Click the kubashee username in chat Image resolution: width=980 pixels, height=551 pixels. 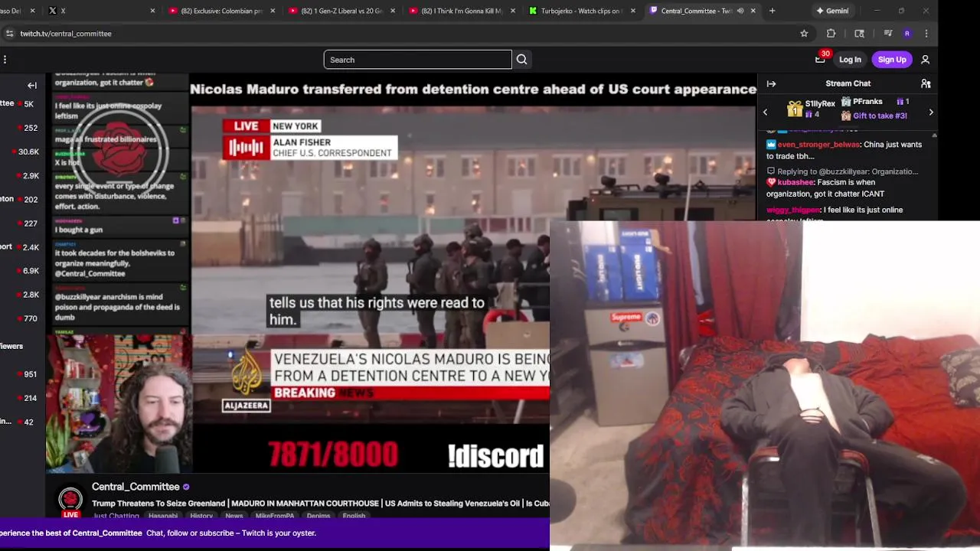click(795, 183)
